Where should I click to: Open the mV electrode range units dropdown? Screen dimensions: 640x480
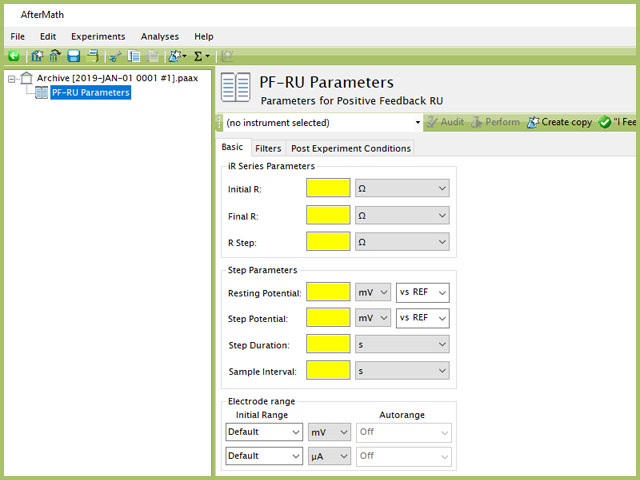329,432
